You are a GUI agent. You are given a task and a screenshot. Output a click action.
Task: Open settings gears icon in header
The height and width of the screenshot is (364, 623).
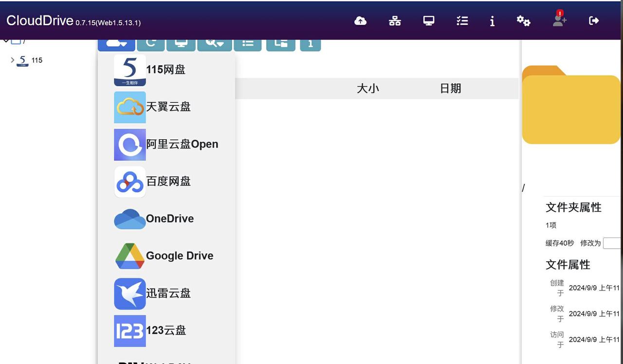point(523,20)
